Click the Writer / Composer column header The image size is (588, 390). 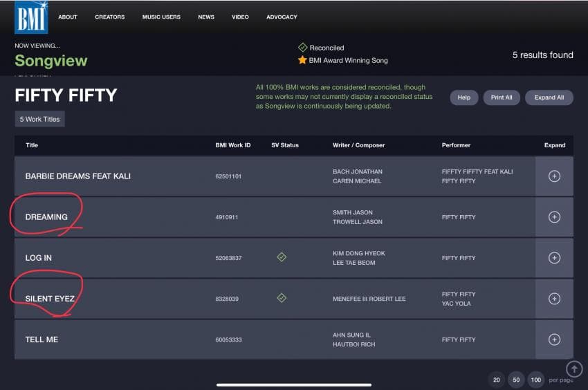point(359,145)
